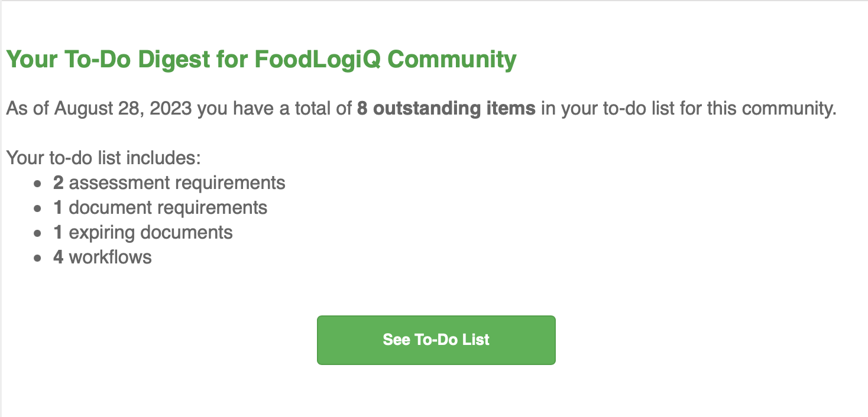
Task: Select the expiring documents list entry
Action: point(143,233)
